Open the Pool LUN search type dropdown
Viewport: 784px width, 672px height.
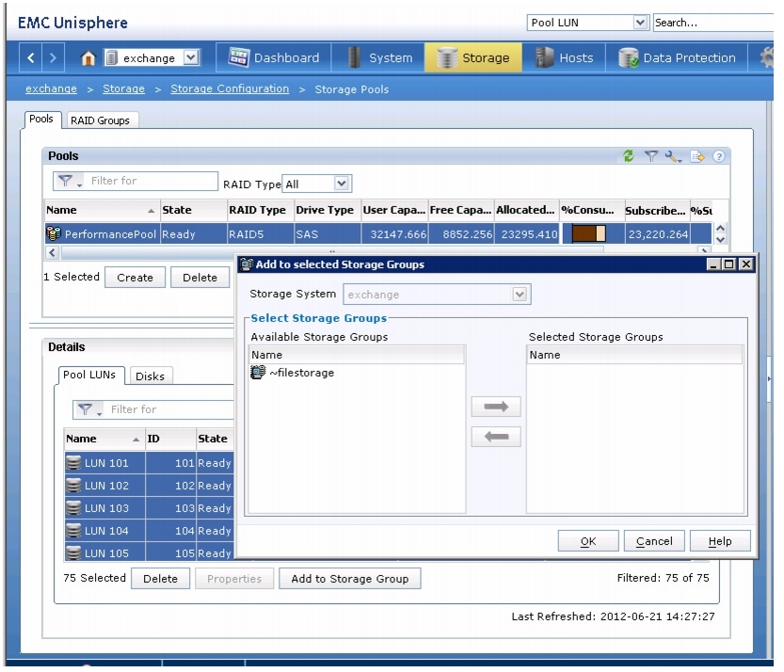pos(639,23)
